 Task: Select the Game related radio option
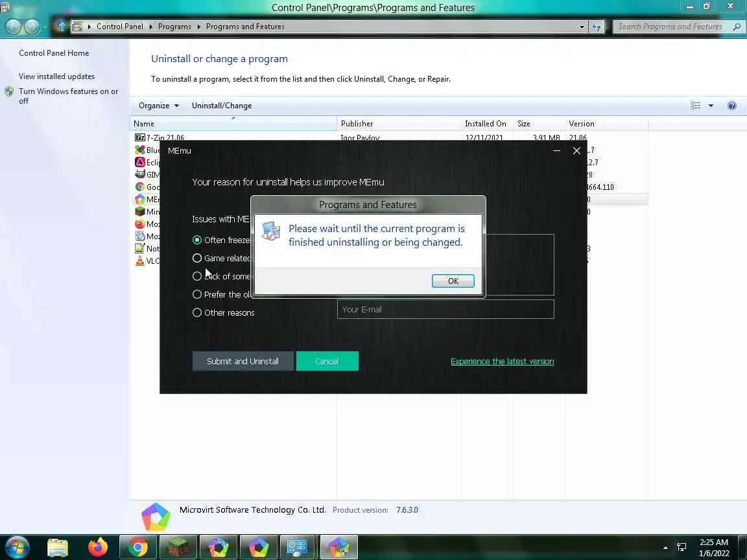click(x=196, y=258)
